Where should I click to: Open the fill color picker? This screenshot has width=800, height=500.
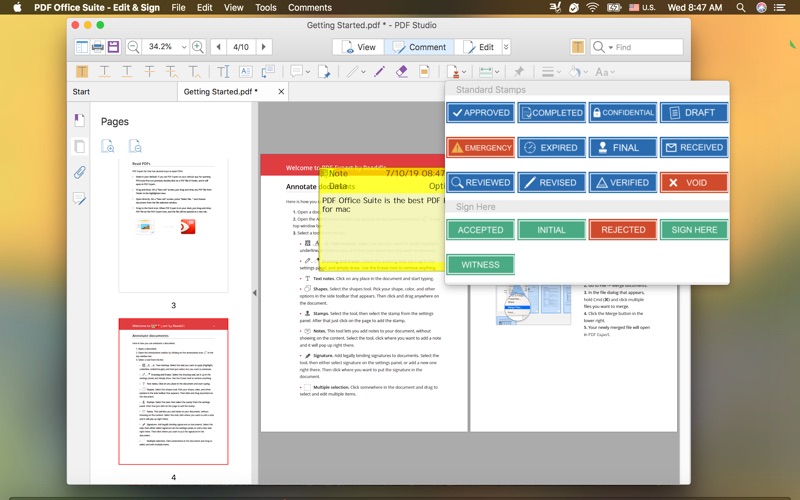578,72
